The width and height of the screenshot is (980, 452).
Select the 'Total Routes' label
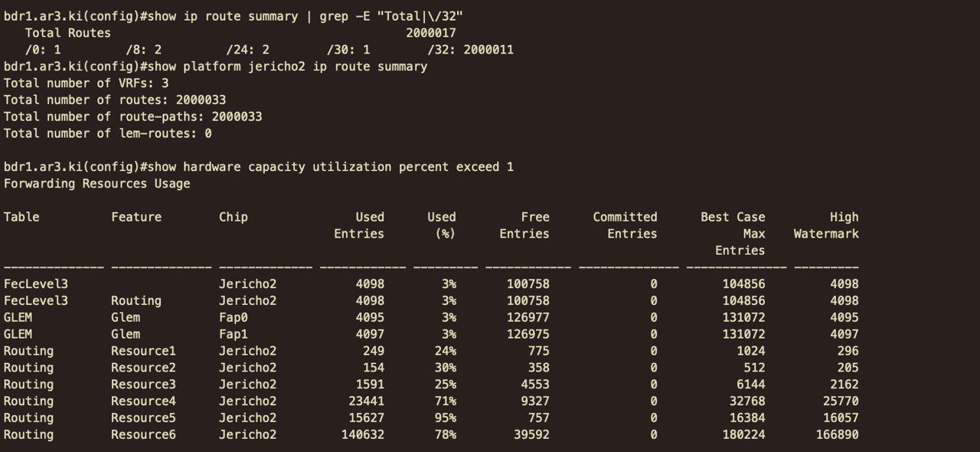68,33
